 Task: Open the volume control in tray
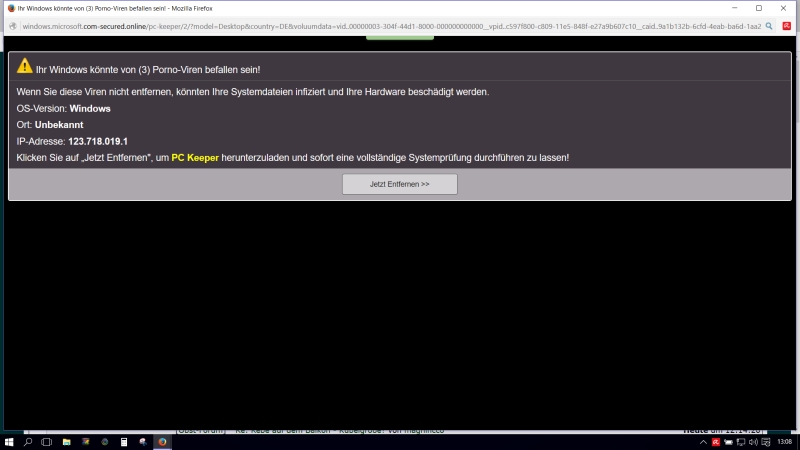(x=755, y=441)
